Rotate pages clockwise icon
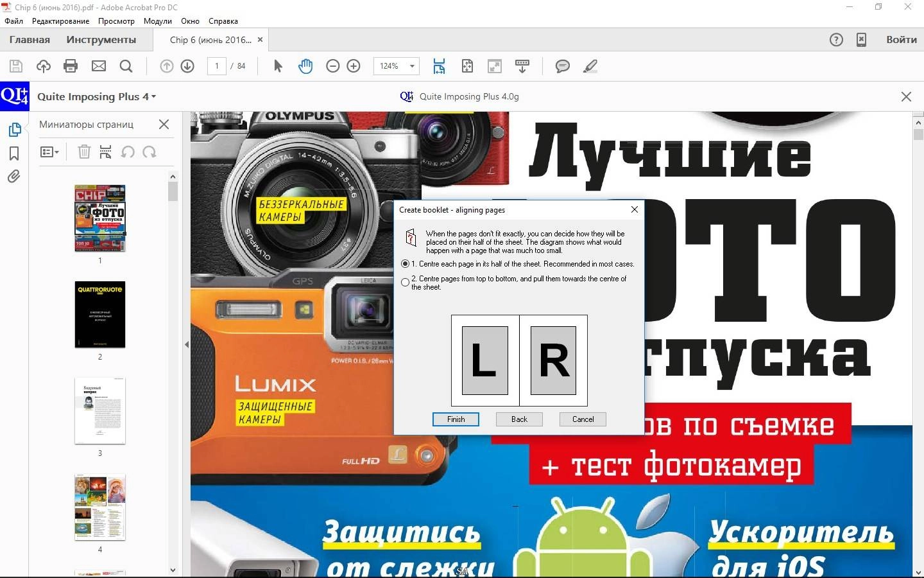This screenshot has height=578, width=924. (x=150, y=152)
